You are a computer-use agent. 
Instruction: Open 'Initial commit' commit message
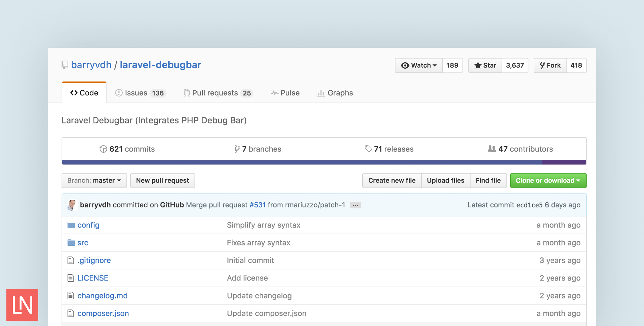click(251, 261)
